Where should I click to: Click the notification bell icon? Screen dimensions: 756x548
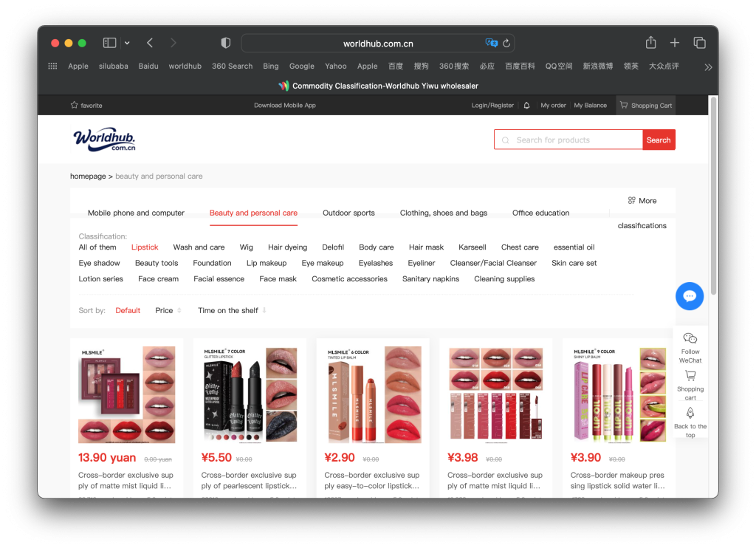(526, 106)
